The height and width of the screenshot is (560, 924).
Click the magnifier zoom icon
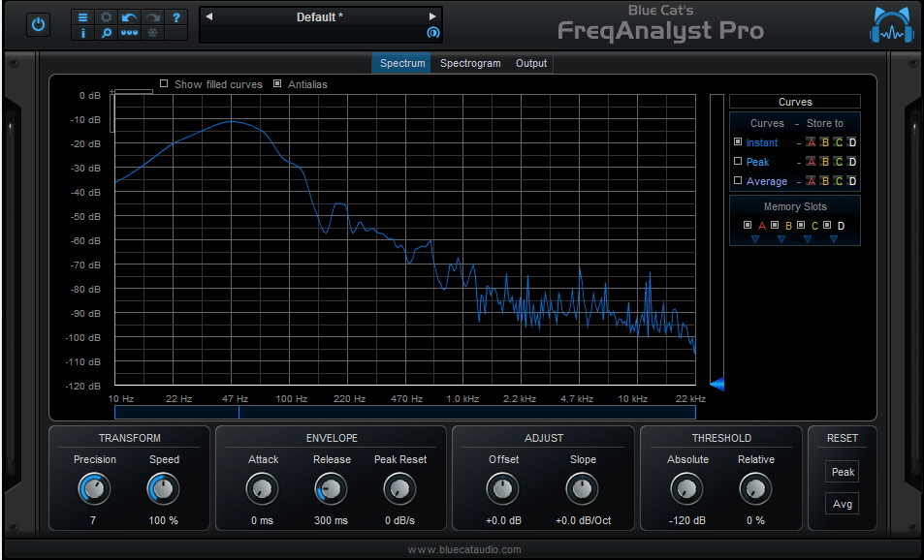pyautogui.click(x=106, y=33)
